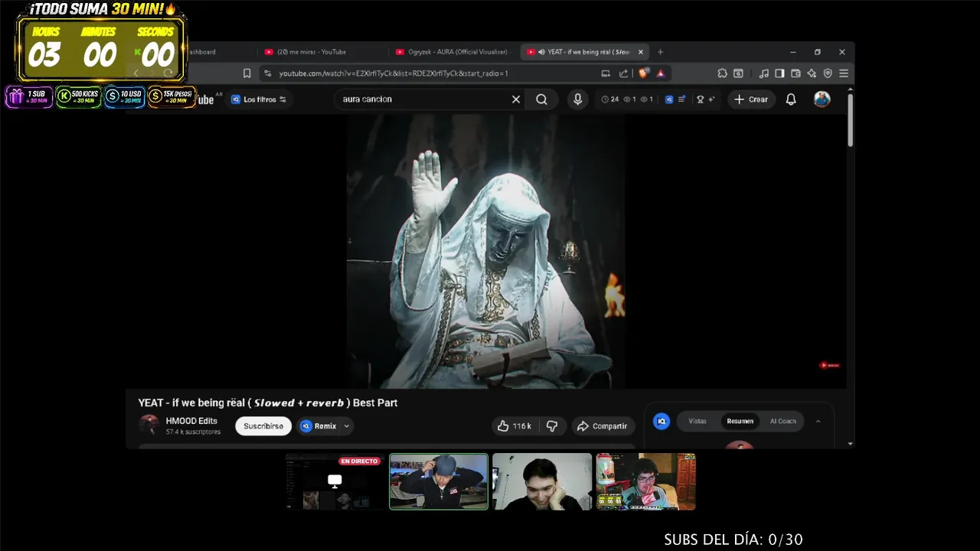Click the blue IQ icon in side panel
The height and width of the screenshot is (551, 980).
(661, 421)
